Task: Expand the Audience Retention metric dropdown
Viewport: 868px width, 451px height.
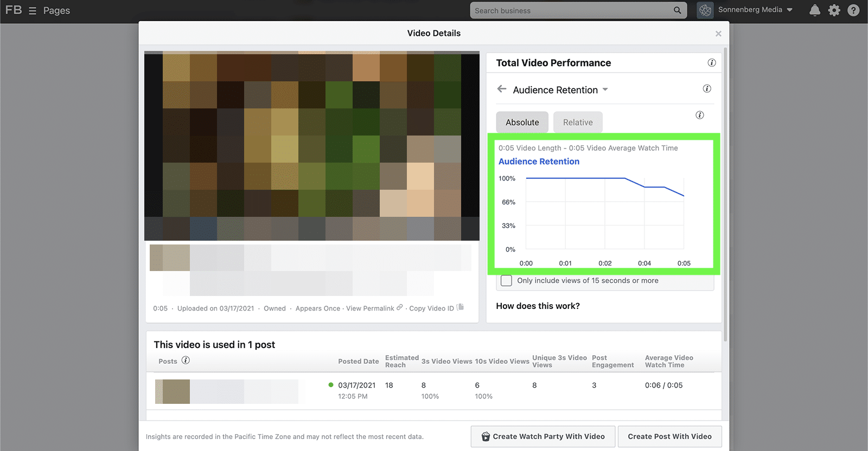Action: (605, 89)
